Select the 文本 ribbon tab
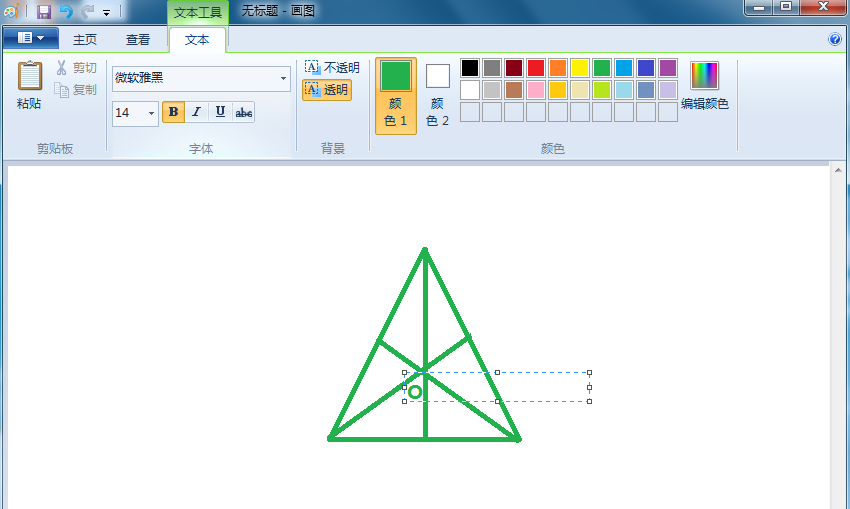Image resolution: width=850 pixels, height=509 pixels. tap(197, 40)
